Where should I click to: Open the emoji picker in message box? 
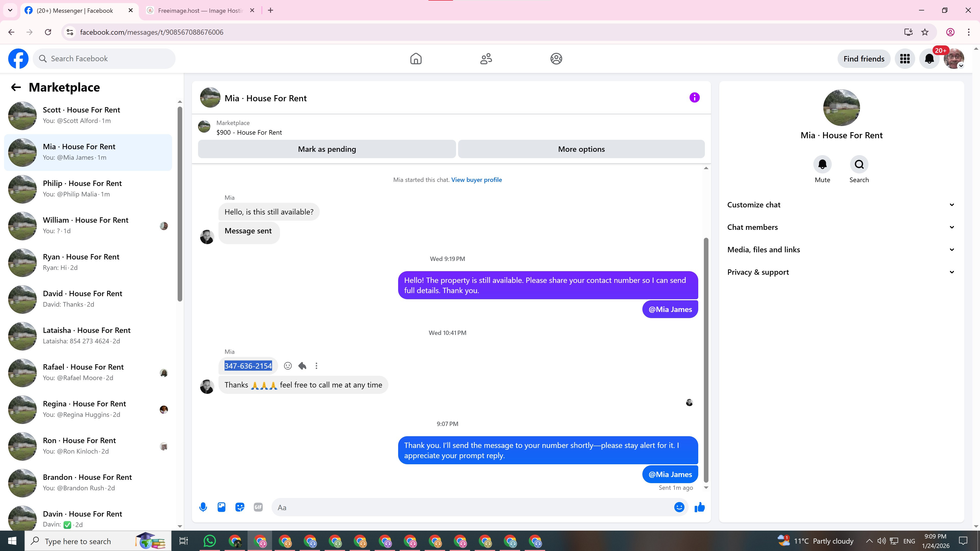pos(679,507)
